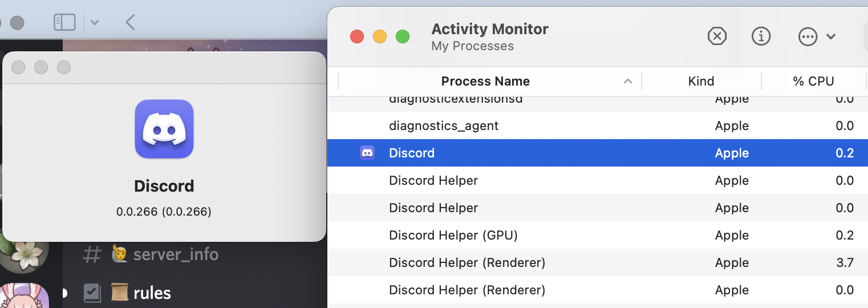Open the rules channel in Discord
Image resolution: width=868 pixels, height=308 pixels.
(x=151, y=293)
